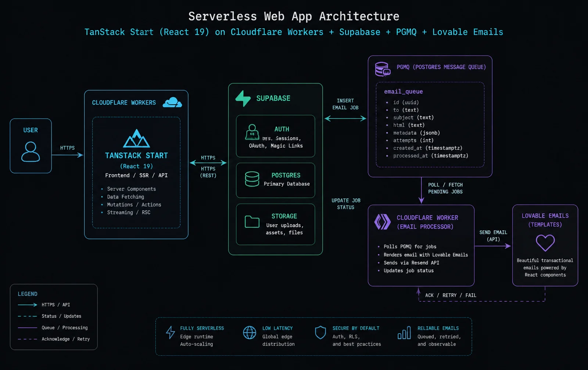Click the solid HTTPS / API legend arrow
Viewport: 588px width, 370px height.
(x=28, y=305)
